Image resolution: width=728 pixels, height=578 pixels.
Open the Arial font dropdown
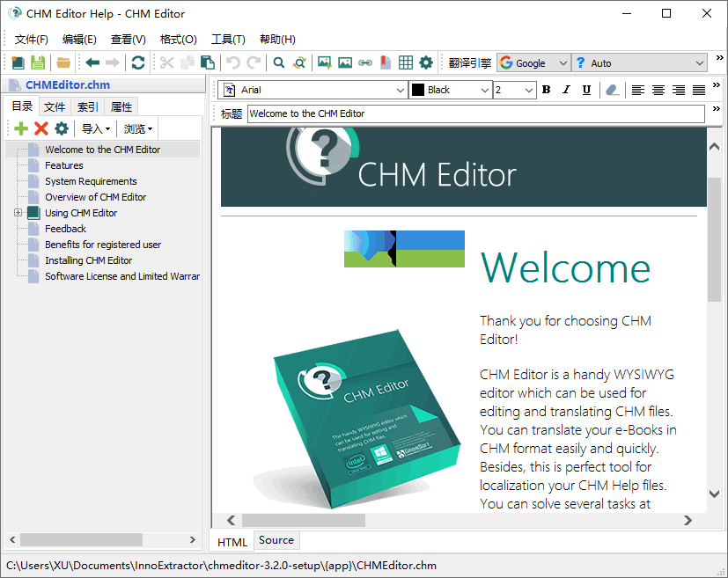[x=313, y=90]
